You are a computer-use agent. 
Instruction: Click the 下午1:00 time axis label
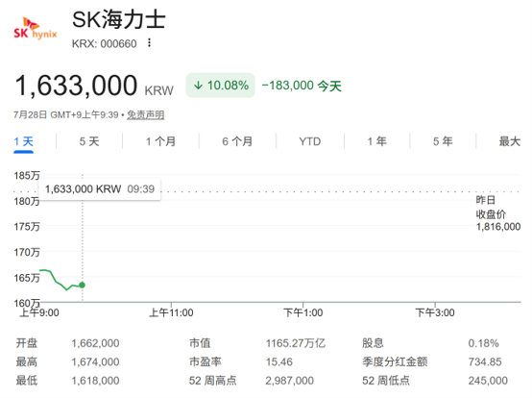pos(303,312)
